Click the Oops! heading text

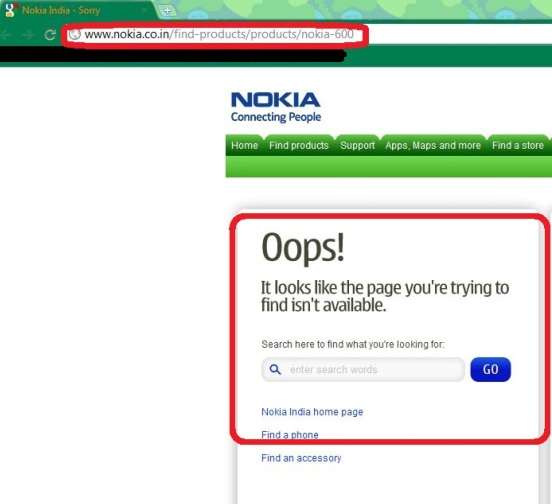coord(303,248)
